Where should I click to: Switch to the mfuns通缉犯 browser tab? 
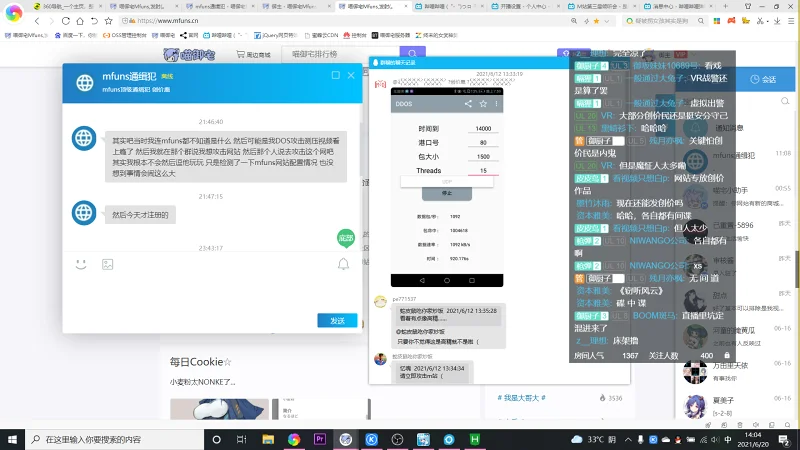[x=218, y=7]
